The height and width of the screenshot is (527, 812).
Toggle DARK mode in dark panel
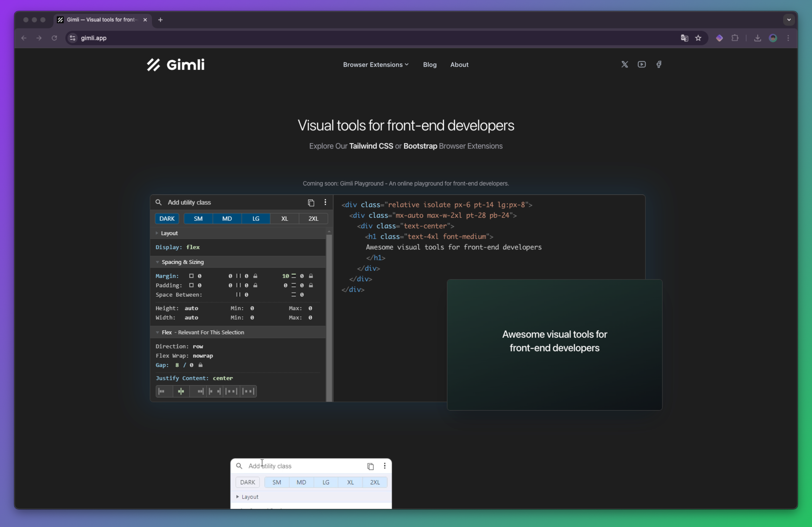(167, 218)
